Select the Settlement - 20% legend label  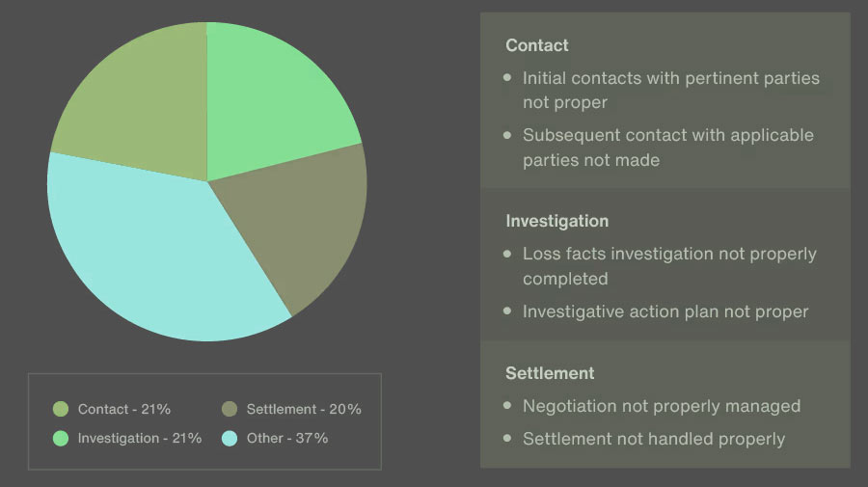(304, 409)
